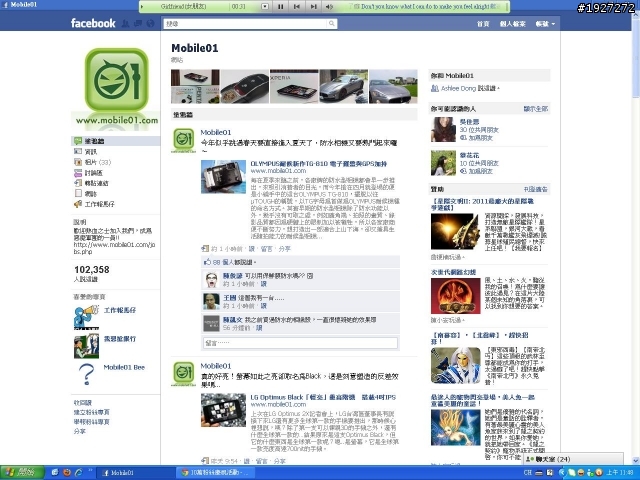Open the OLYMPUS TG-810 article link

point(318,164)
